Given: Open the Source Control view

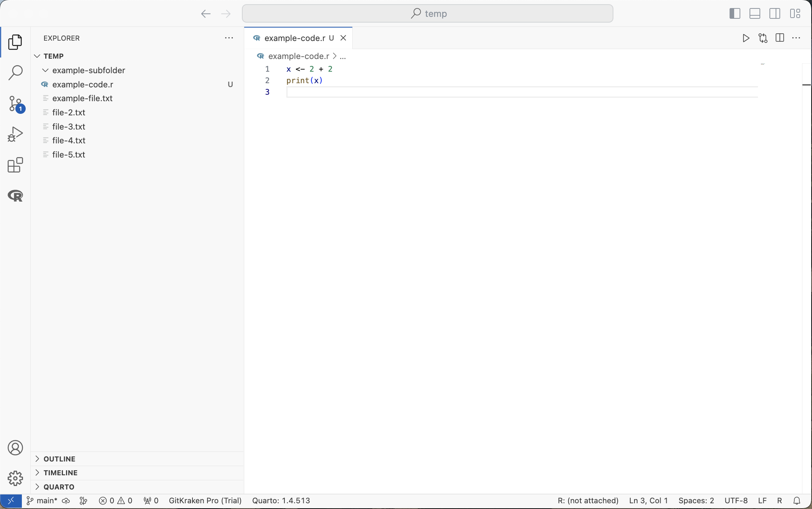Looking at the screenshot, I should pyautogui.click(x=15, y=104).
